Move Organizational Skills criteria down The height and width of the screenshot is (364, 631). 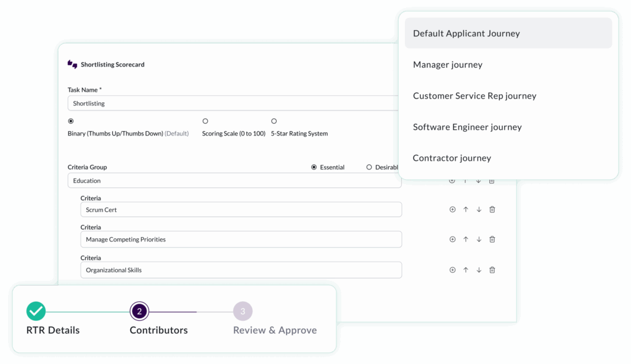[x=479, y=270]
